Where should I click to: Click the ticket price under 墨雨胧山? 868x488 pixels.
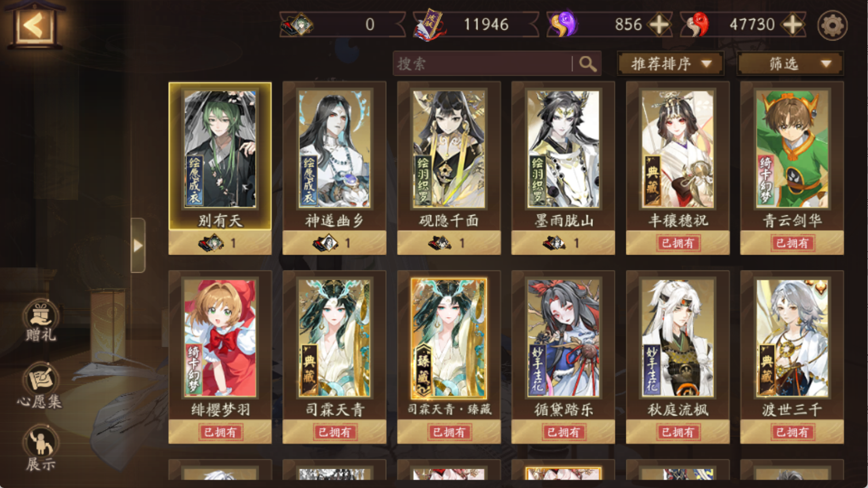click(563, 243)
